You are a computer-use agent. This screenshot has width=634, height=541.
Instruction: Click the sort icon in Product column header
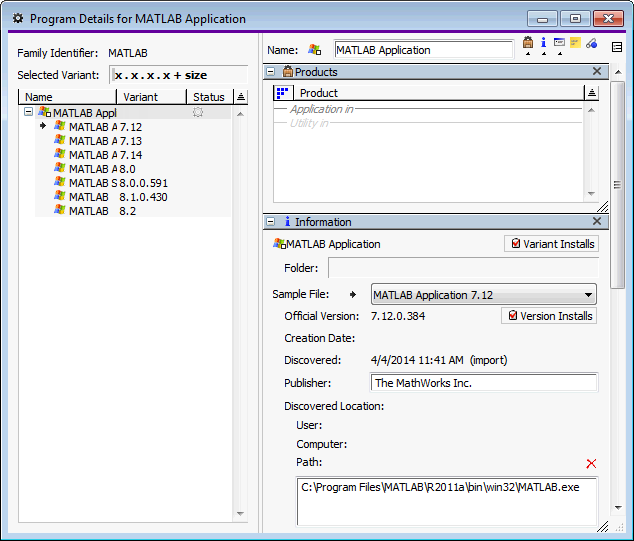pos(592,93)
